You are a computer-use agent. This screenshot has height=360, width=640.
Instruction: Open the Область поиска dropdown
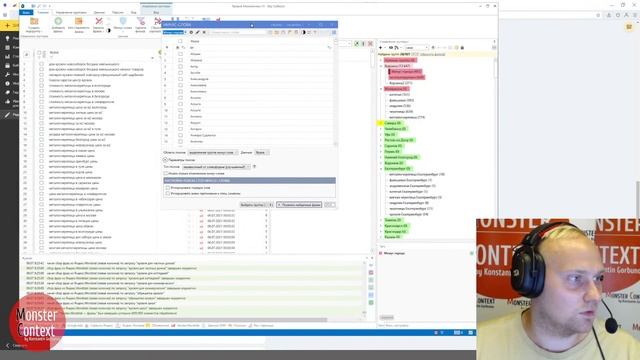[213, 152]
